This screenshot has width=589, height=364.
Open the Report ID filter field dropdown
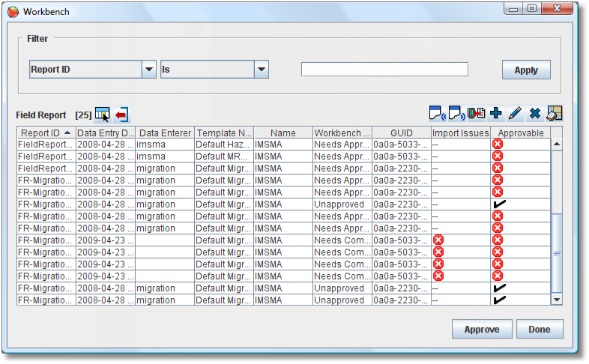click(148, 70)
